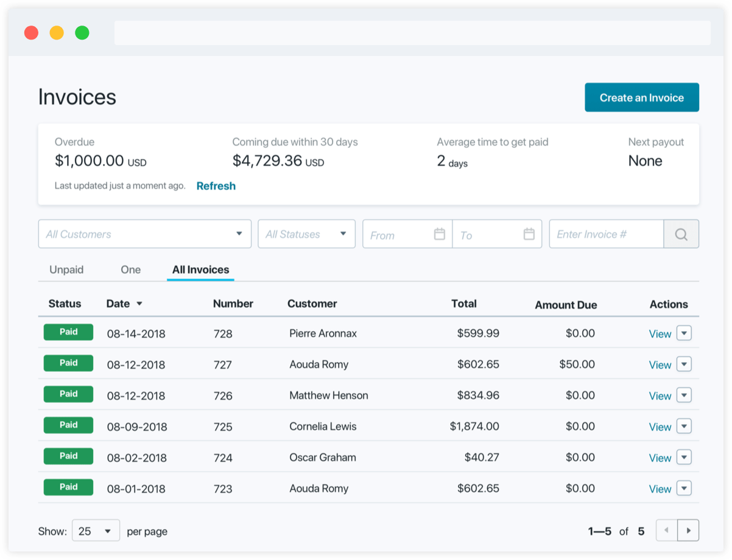
Task: View invoice 726 for Matthew Henson
Action: coord(660,396)
